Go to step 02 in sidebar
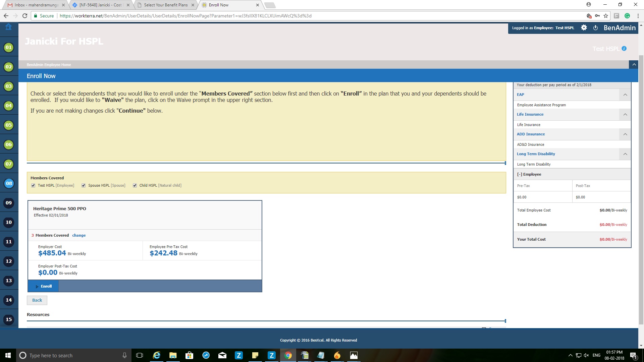The height and width of the screenshot is (362, 644). pyautogui.click(x=9, y=67)
